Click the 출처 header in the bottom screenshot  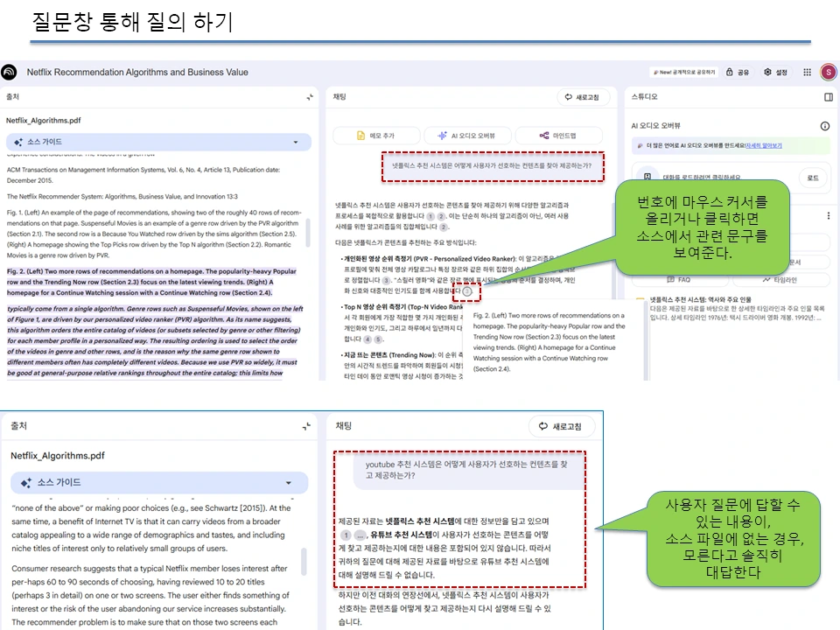[x=18, y=426]
